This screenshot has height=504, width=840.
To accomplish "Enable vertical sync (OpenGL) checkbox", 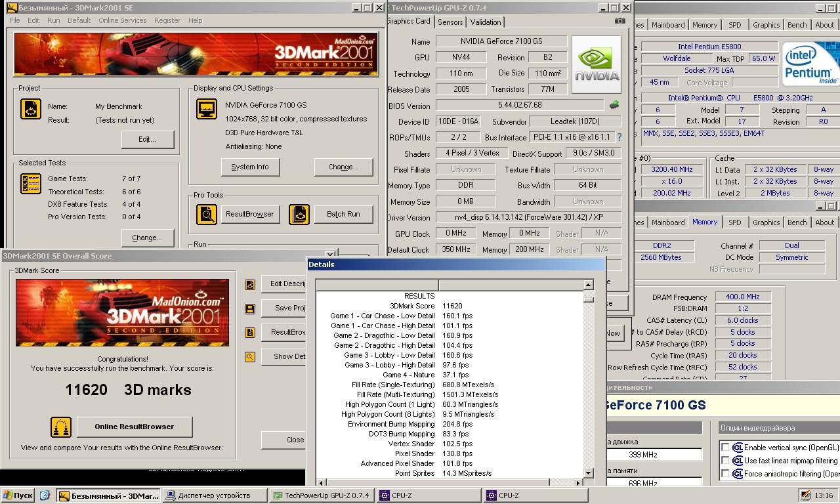I will click(x=725, y=448).
